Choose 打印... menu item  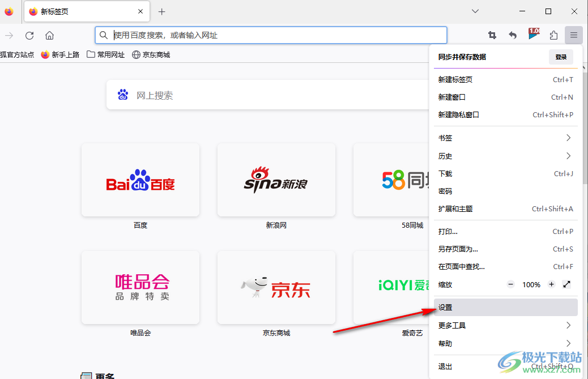click(505, 232)
